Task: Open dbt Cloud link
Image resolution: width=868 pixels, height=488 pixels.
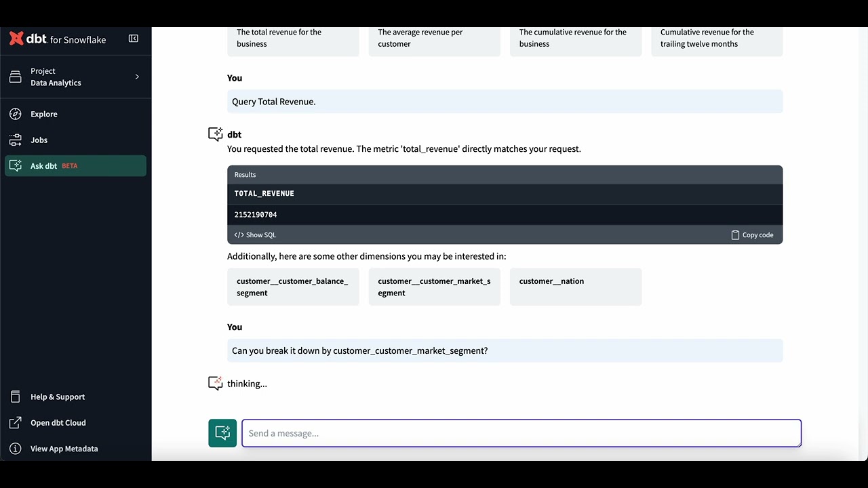Action: (75, 422)
